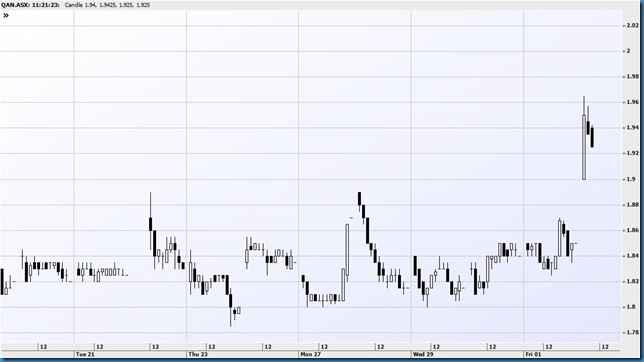Select the Thu 23 date label

click(x=198, y=354)
